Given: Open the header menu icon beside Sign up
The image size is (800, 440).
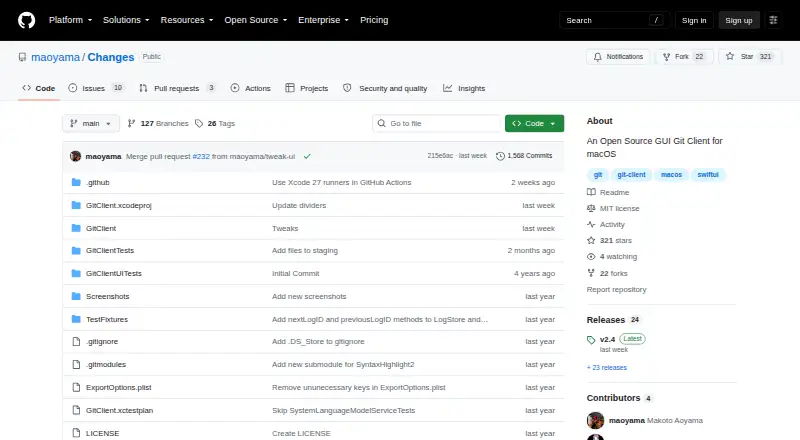Looking at the screenshot, I should pos(773,20).
